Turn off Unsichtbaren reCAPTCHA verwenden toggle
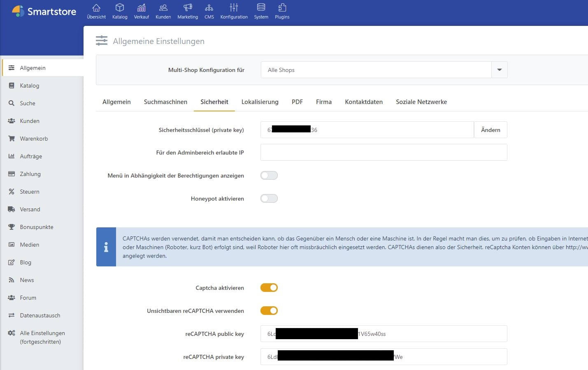This screenshot has height=370, width=588. tap(269, 311)
